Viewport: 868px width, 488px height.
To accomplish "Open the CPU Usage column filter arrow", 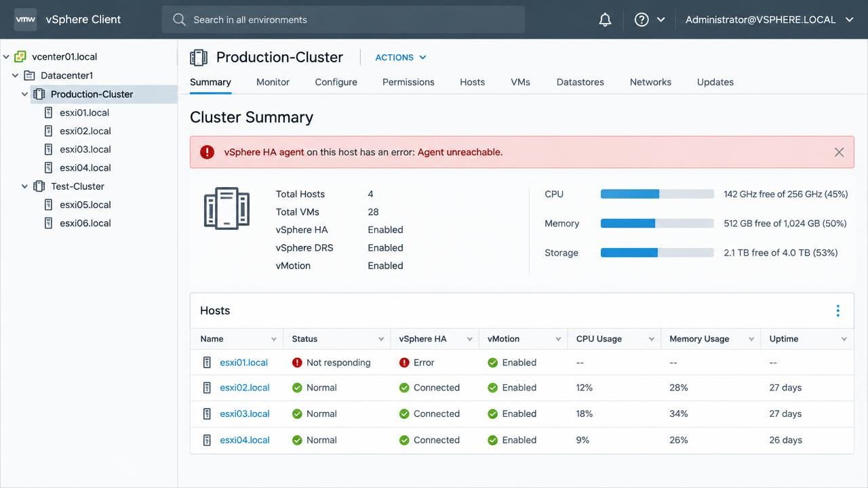I will [x=651, y=339].
